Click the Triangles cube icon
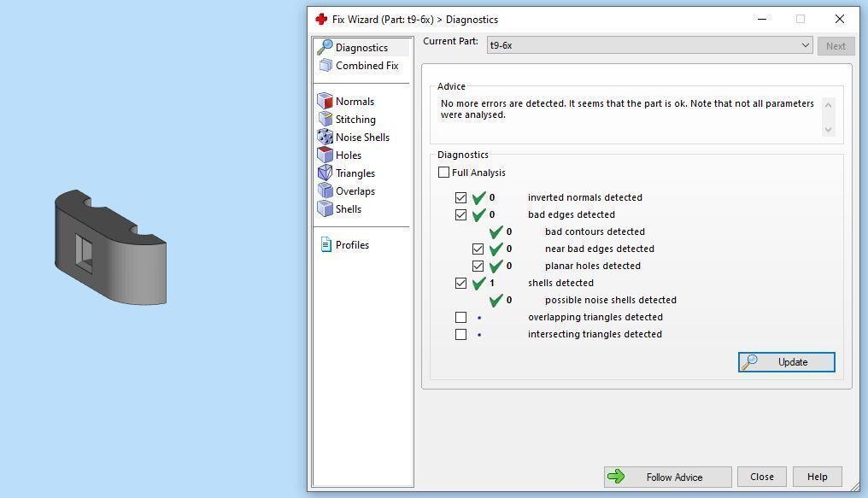The image size is (868, 498). click(325, 173)
